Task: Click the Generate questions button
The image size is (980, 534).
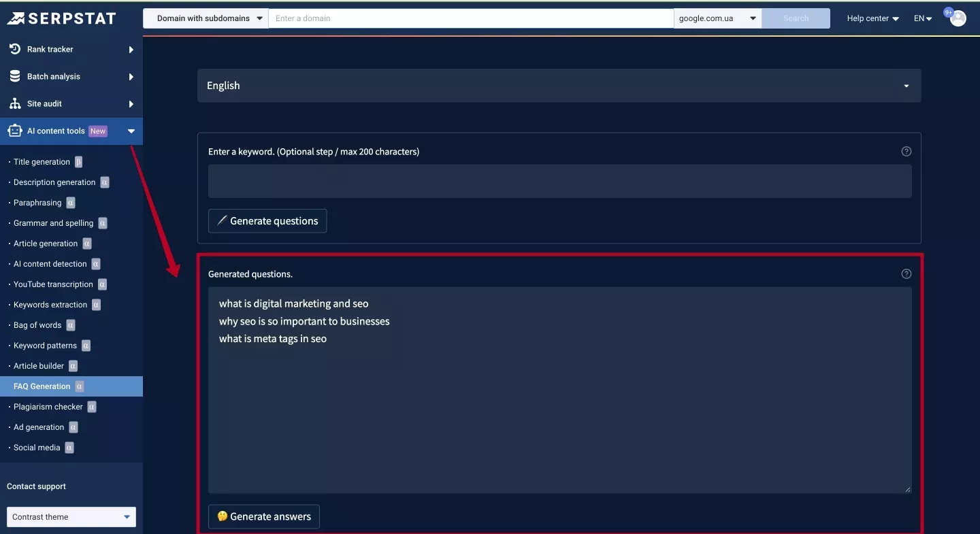Action: point(267,221)
